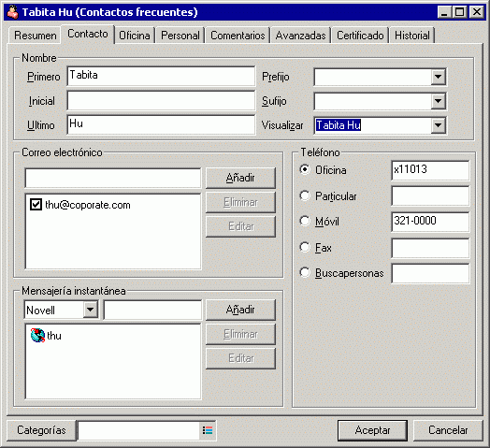This screenshot has width=490, height=448.
Task: Select the Contacto tab
Action: 88,34
